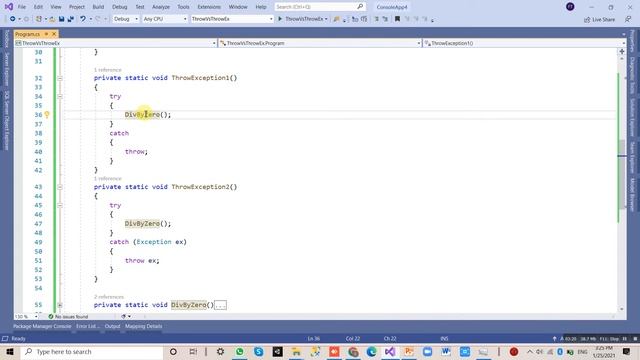Open Skype from the taskbar
This screenshot has width=640, height=360.
click(x=258, y=351)
